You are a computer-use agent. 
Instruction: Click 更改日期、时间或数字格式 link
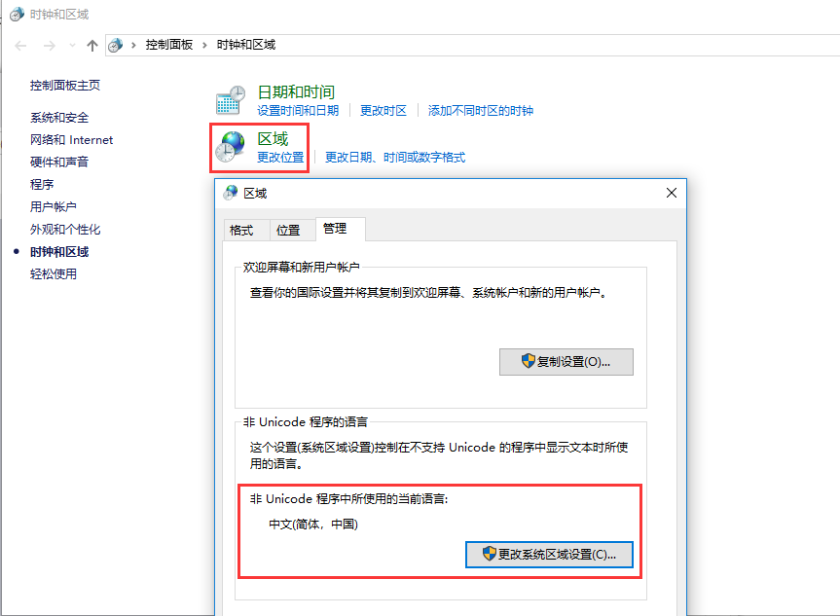(x=395, y=158)
